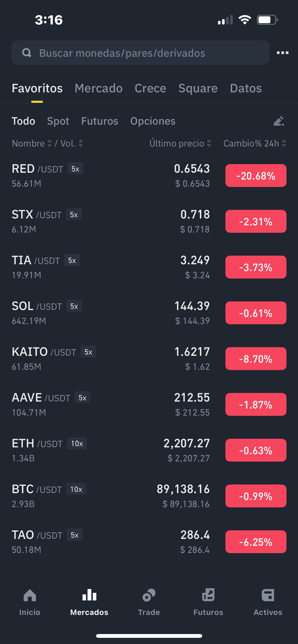Sort list by Nombre arrows
Image resolution: width=298 pixels, height=644 pixels.
50,143
